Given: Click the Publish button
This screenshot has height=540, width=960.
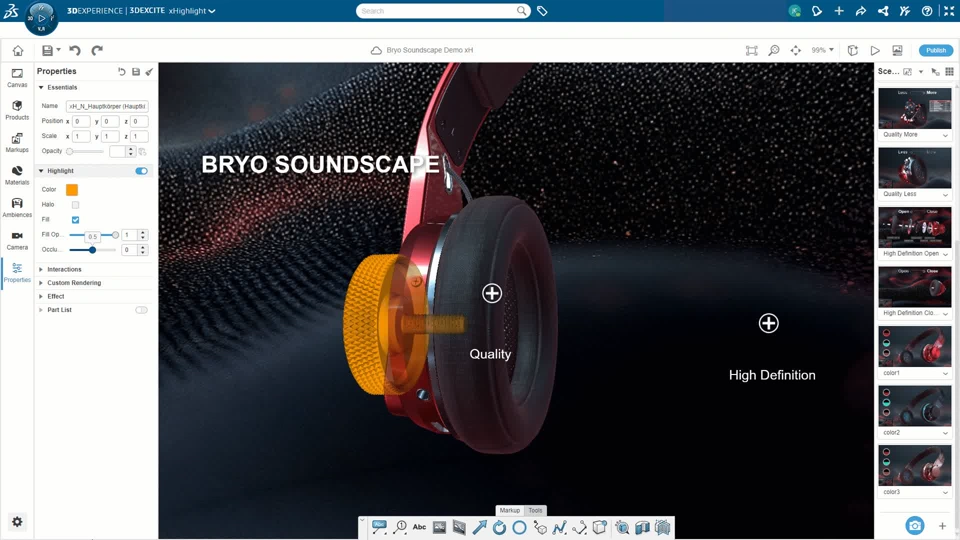Looking at the screenshot, I should pyautogui.click(x=935, y=50).
